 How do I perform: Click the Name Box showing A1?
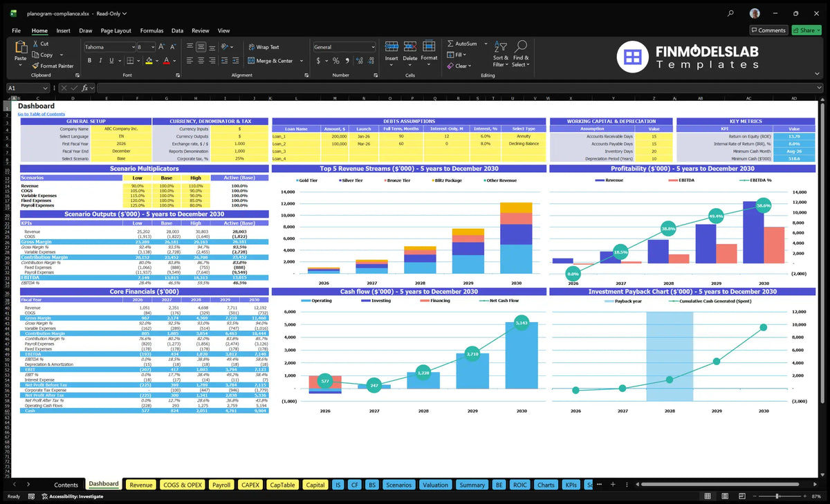pyautogui.click(x=28, y=88)
